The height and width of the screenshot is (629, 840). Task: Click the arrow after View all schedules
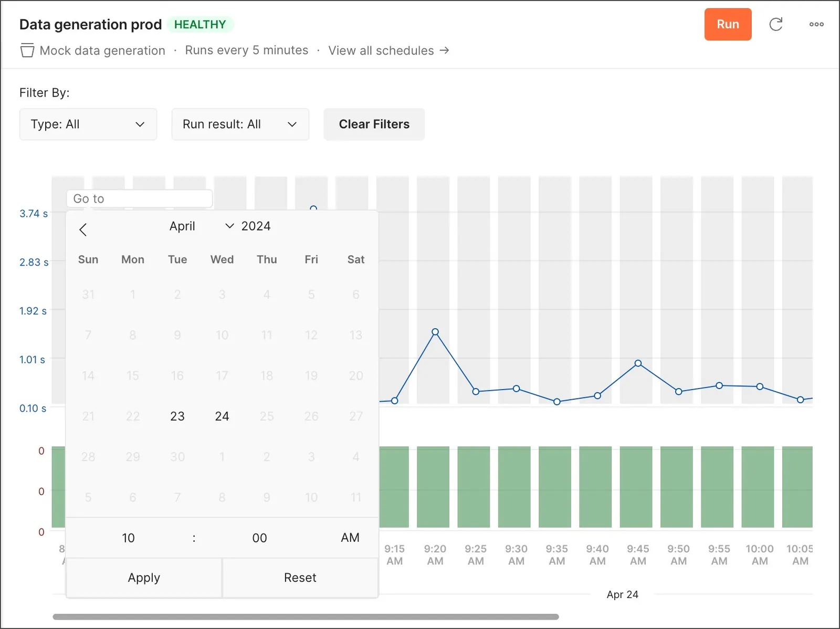444,50
